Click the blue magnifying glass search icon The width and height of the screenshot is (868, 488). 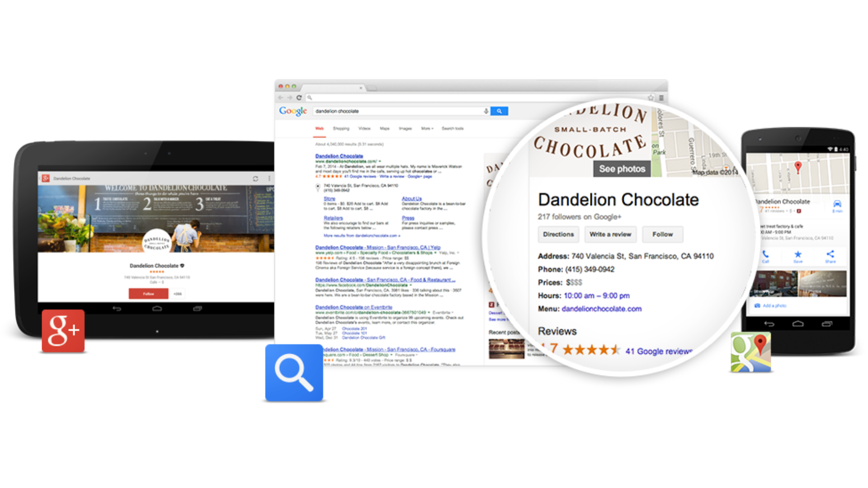tap(294, 373)
